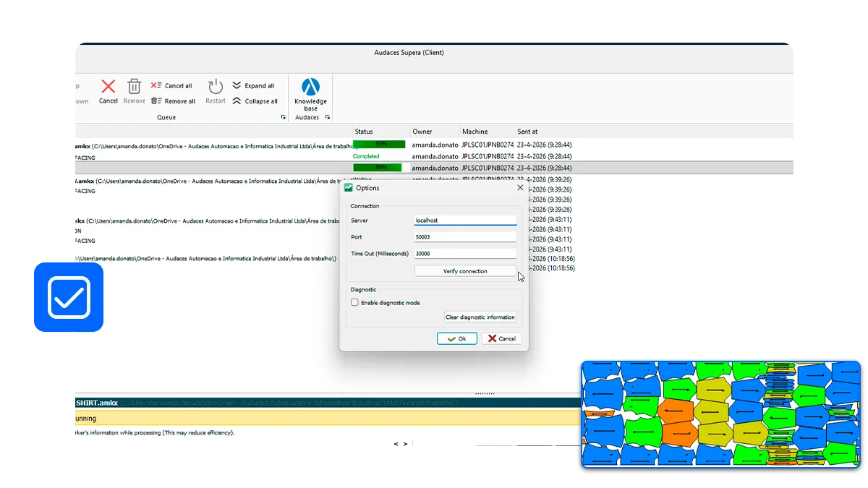Sort by the Sent at column header
This screenshot has height=488, width=868.
click(527, 132)
